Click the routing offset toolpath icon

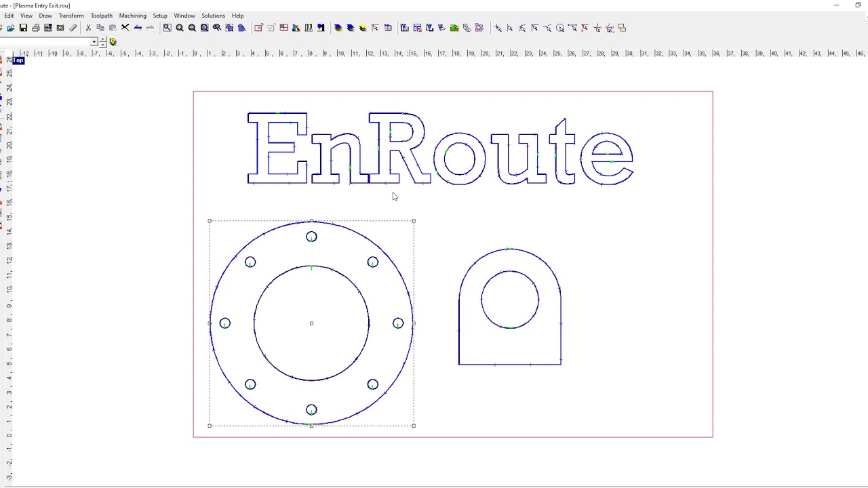tap(405, 28)
